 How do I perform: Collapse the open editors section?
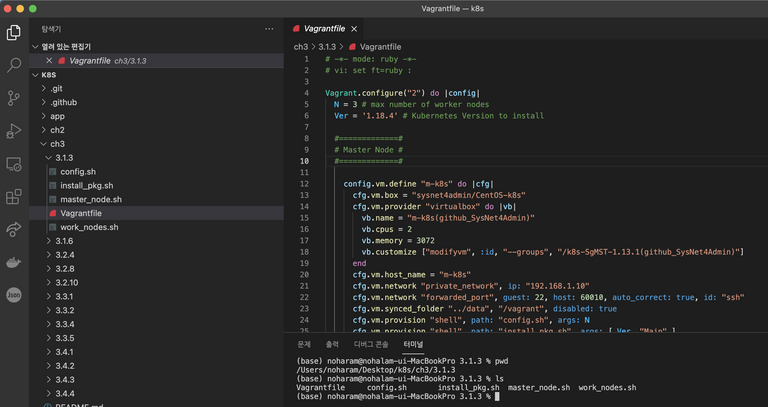click(35, 47)
